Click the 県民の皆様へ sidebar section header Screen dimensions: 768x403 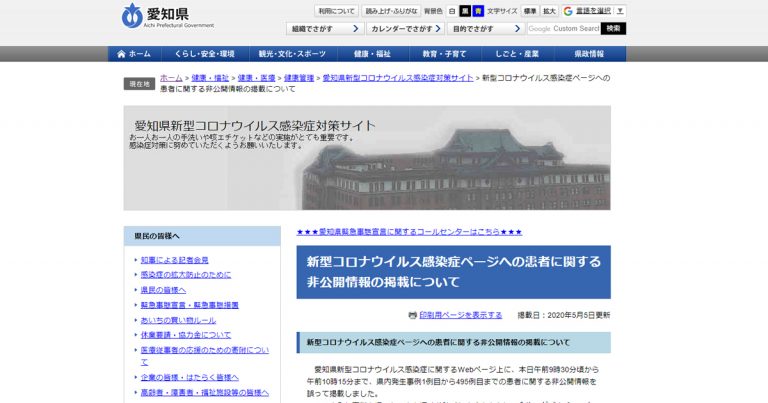(202, 236)
